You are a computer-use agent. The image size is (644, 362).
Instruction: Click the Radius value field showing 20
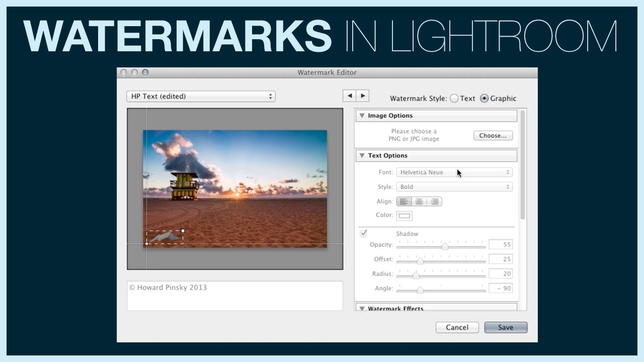[501, 274]
